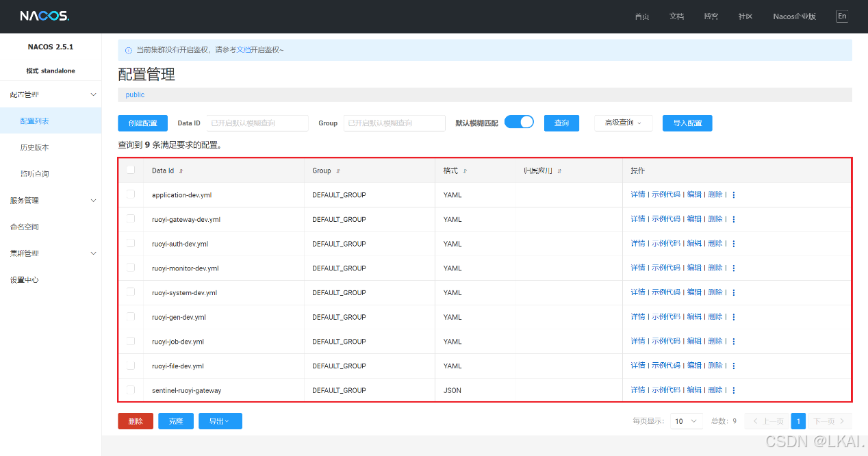The width and height of the screenshot is (868, 456).
Task: Open 详情 for application-dev.yml
Action: pyautogui.click(x=638, y=194)
